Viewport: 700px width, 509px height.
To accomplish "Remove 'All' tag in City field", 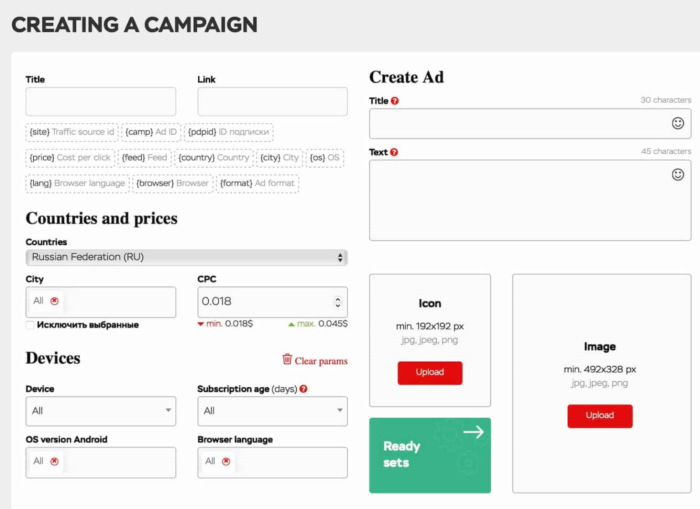I will coord(54,301).
